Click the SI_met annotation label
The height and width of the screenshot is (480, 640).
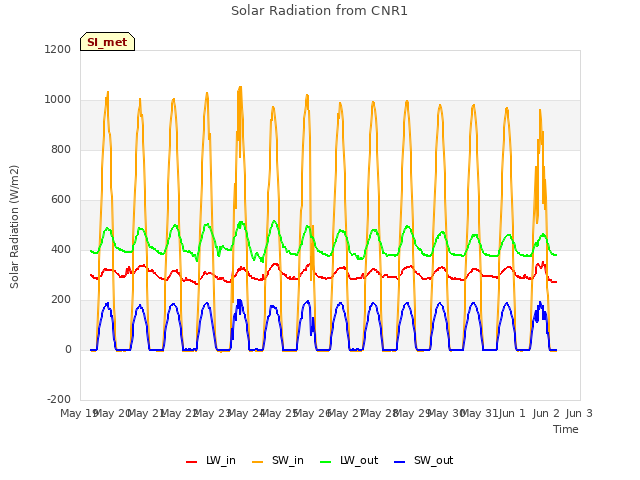(x=107, y=42)
